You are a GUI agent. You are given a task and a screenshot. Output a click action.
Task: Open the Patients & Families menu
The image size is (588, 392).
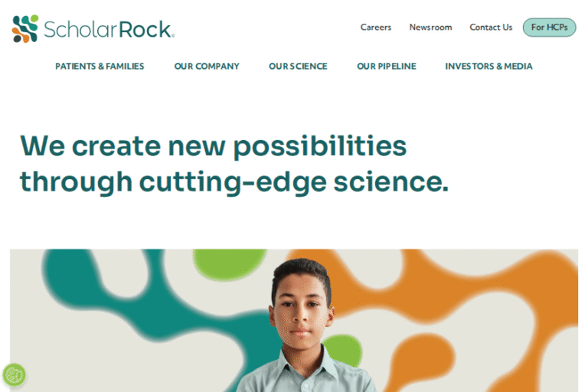point(100,67)
